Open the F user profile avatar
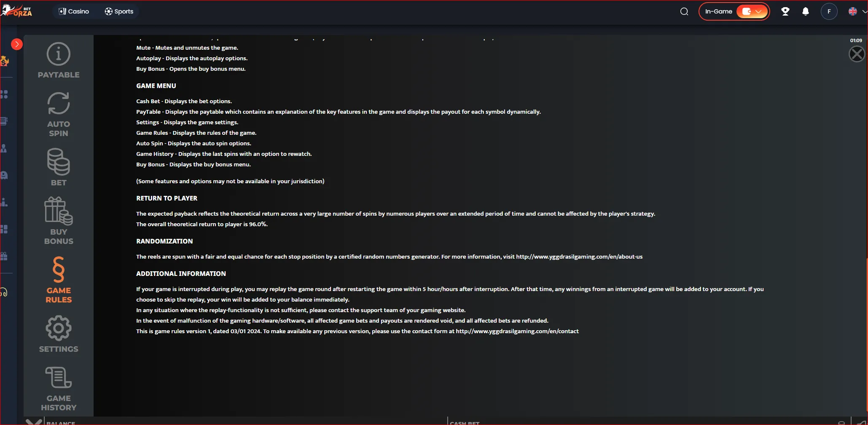 coord(829,11)
